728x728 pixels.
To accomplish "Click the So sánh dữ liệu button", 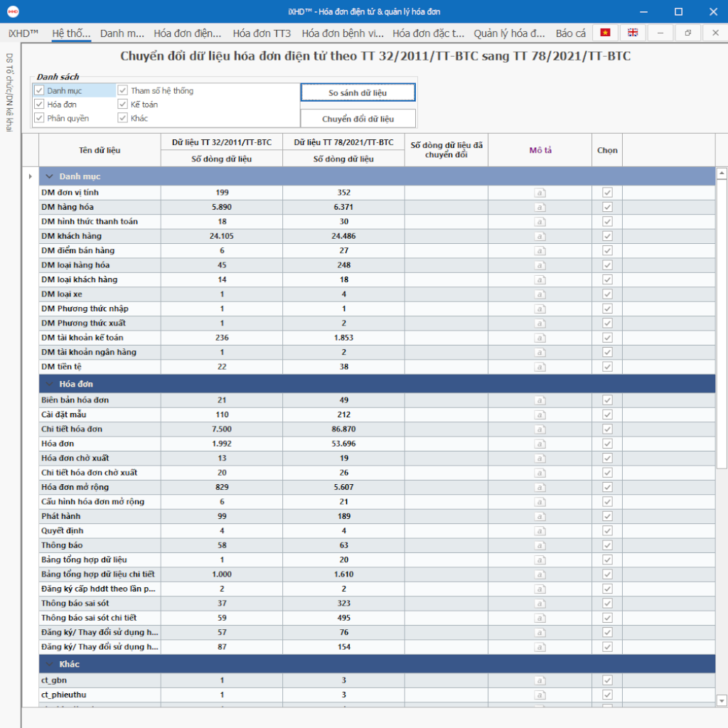I will (358, 92).
